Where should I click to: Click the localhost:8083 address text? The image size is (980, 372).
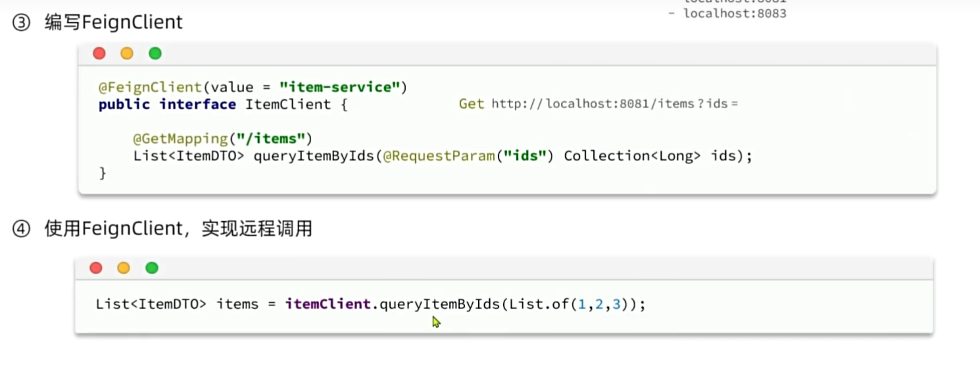735,13
